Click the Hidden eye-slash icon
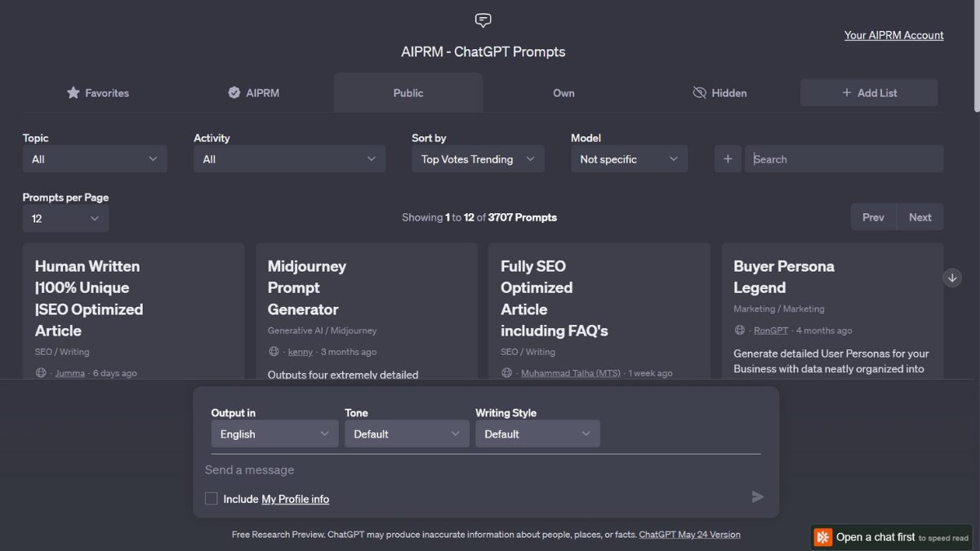This screenshot has width=980, height=551. point(699,92)
